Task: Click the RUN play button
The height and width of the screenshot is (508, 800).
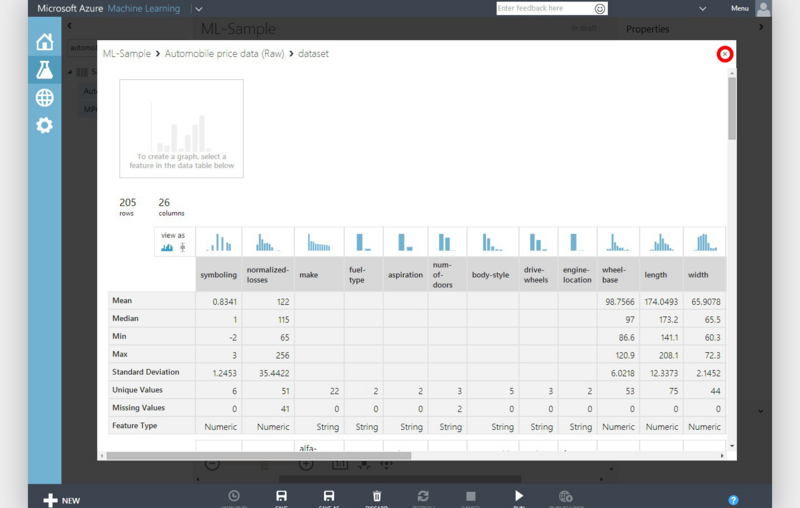Action: (518, 496)
